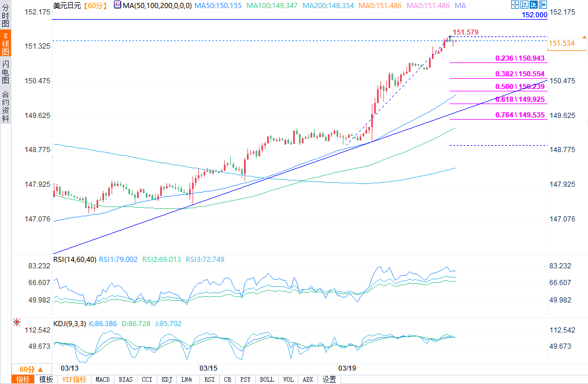The image size is (588, 384).
Task: Open the VIP指标 tab
Action: pos(74,379)
